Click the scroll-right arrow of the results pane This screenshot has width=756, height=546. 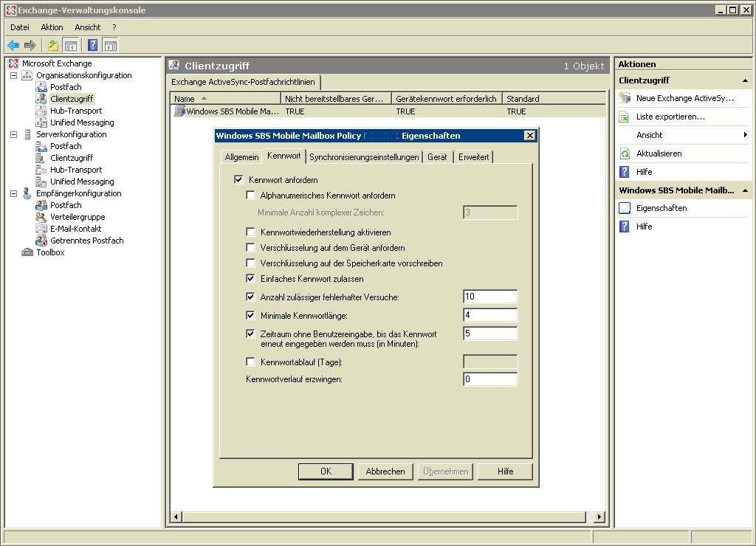(x=599, y=516)
